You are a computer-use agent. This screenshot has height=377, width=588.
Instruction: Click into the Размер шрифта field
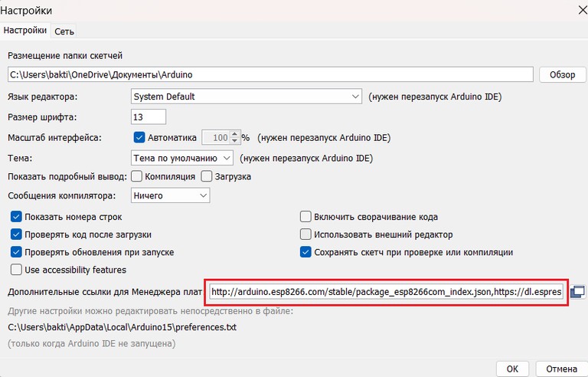[x=149, y=117]
